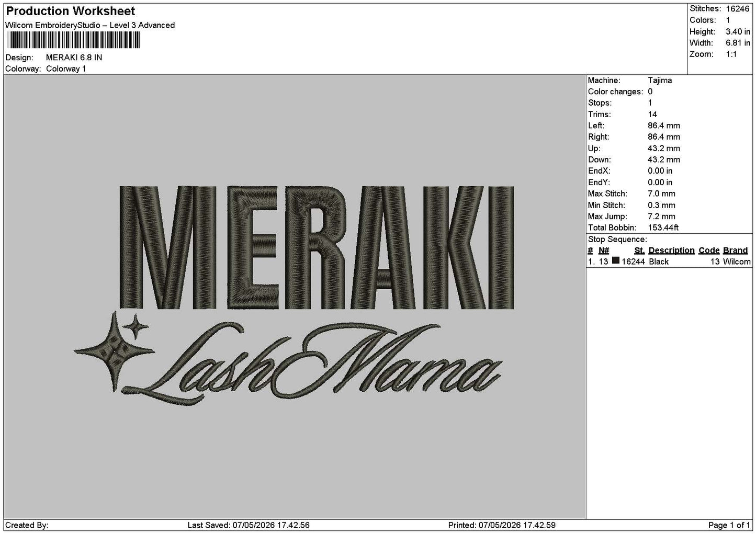Select the 'Stop Sequence:' heading
This screenshot has height=534, width=756.
coord(617,240)
